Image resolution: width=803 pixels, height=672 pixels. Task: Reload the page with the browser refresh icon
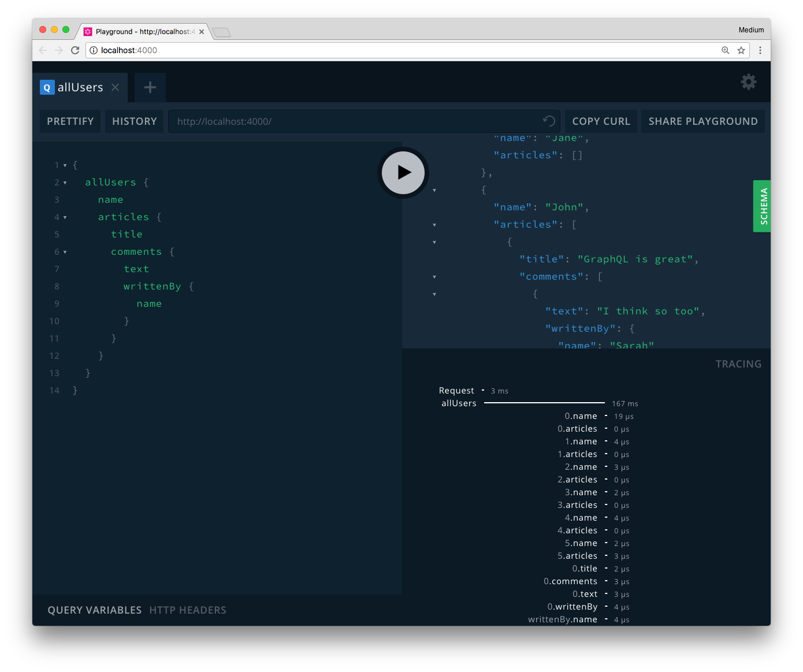pyautogui.click(x=75, y=50)
